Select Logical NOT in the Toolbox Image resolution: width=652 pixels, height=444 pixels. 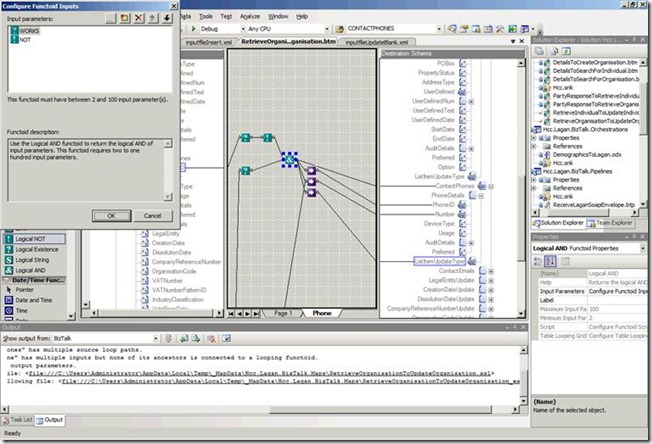pyautogui.click(x=34, y=239)
